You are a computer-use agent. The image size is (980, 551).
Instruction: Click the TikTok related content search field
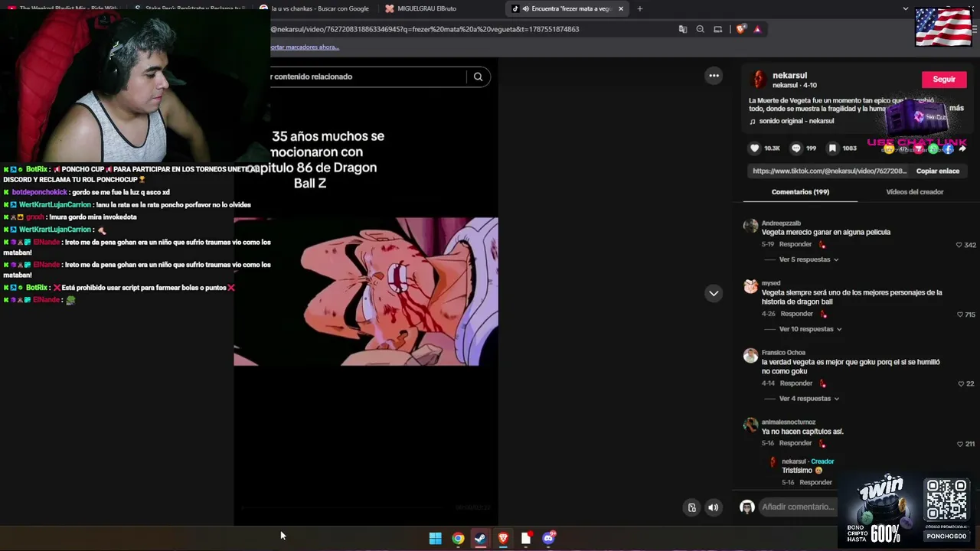367,77
